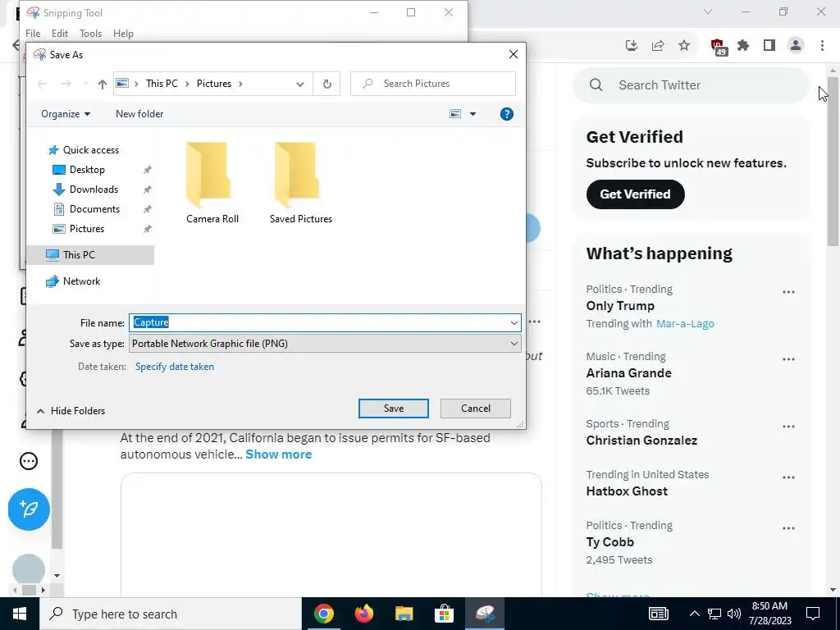Screen dimensions: 840x630
Task: Open Snipping Tool File menu
Action: (x=33, y=33)
